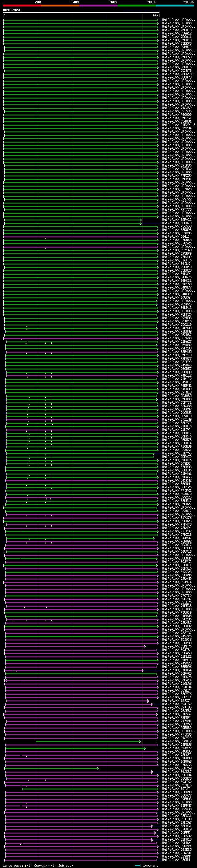Select hit label UniRef100_Q5BL53
Viewport: 197px width, 868px height.
pyautogui.click(x=177, y=57)
